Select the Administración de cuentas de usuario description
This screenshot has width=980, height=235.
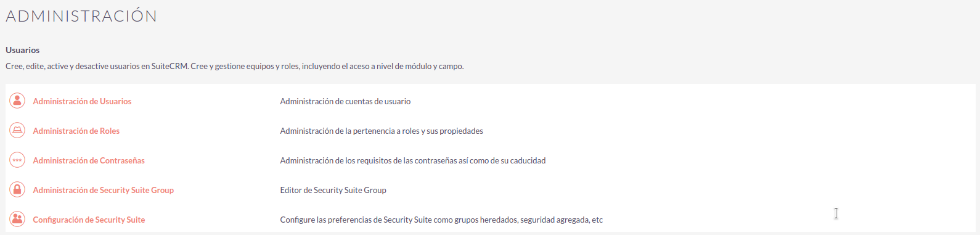tap(345, 101)
